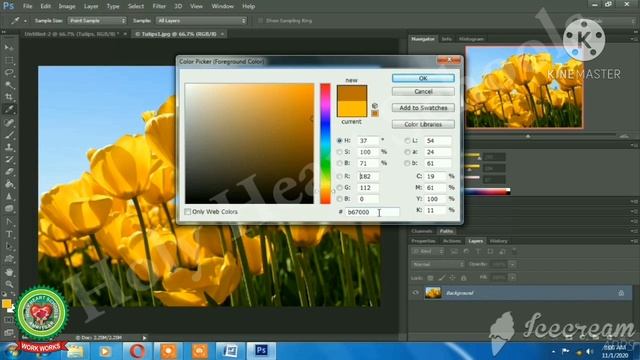The image size is (640, 360).
Task: Enable Only Web Colors checkbox
Action: pyautogui.click(x=187, y=212)
